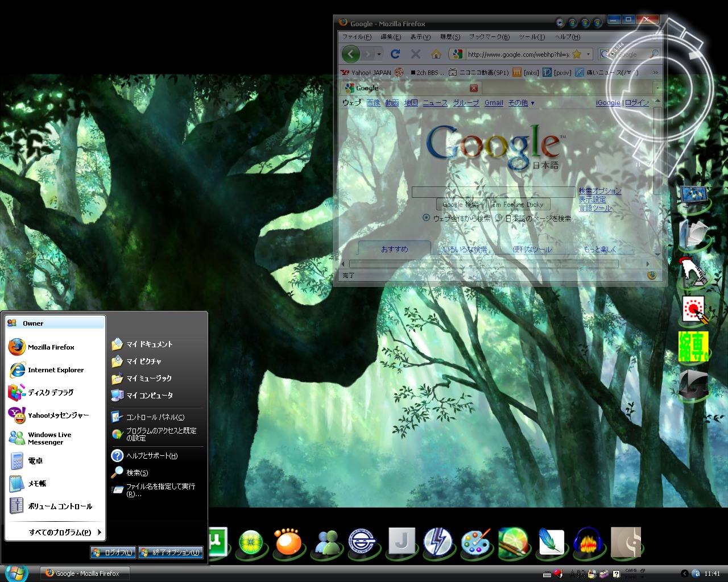Expand the その他 menu on Google

click(x=521, y=103)
